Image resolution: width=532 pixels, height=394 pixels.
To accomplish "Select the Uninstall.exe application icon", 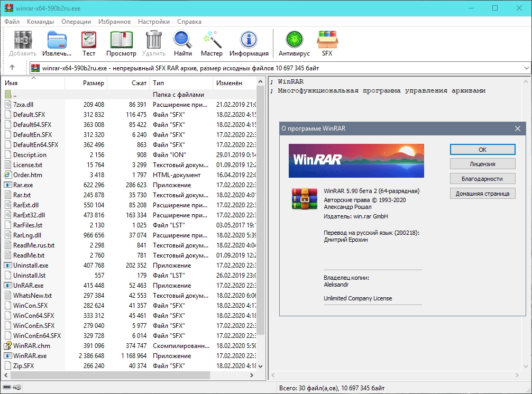I will pyautogui.click(x=8, y=265).
